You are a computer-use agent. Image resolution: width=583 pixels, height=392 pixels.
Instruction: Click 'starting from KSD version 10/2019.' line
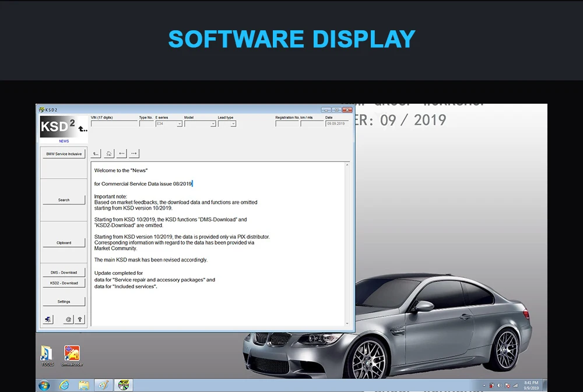[133, 208]
